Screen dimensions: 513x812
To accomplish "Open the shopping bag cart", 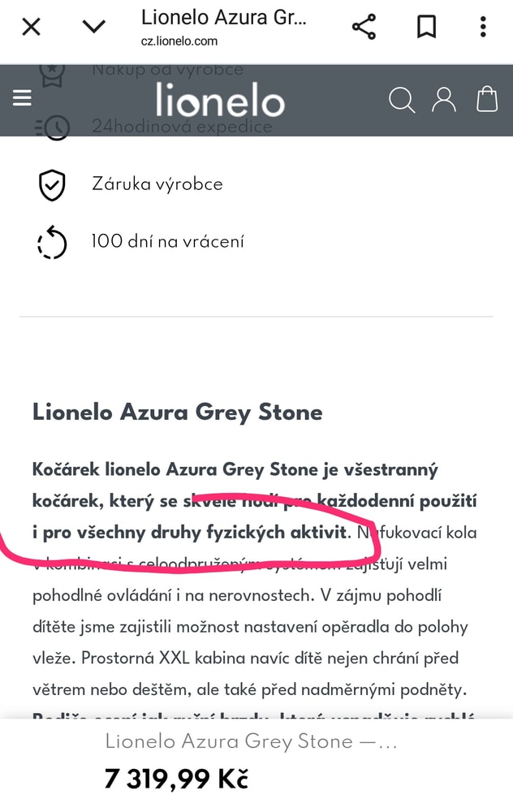I will pos(486,99).
